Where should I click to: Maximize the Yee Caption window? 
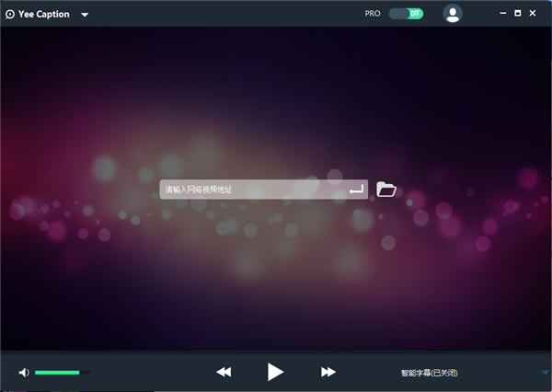pyautogui.click(x=517, y=13)
